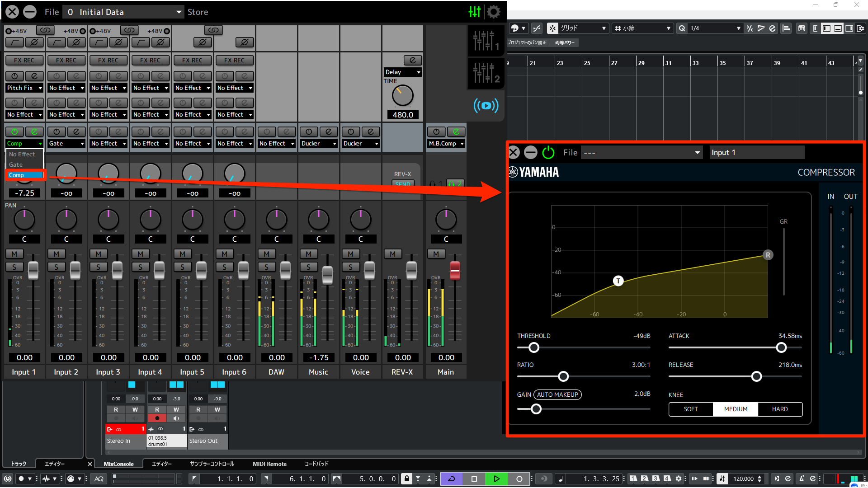
Task: Enable high-pass filter on Input 1
Action: pos(14,42)
